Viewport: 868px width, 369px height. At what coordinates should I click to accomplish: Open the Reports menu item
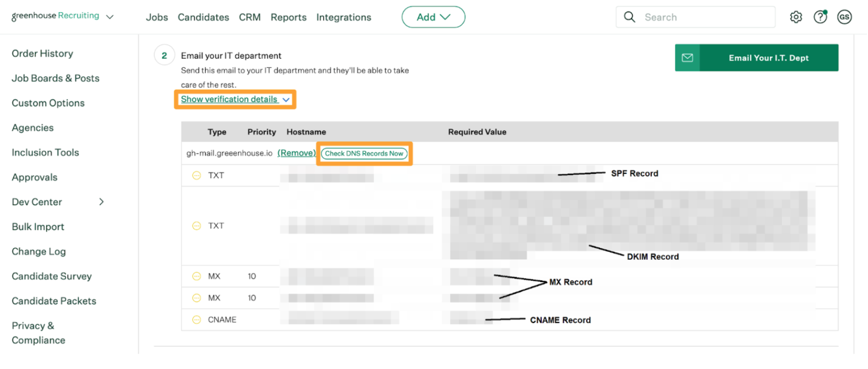[288, 17]
